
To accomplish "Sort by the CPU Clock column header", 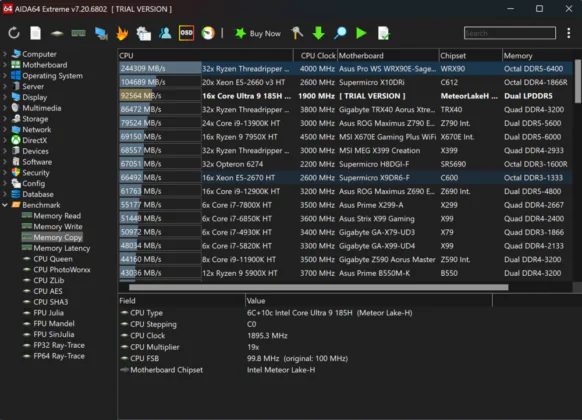I will tap(315, 56).
